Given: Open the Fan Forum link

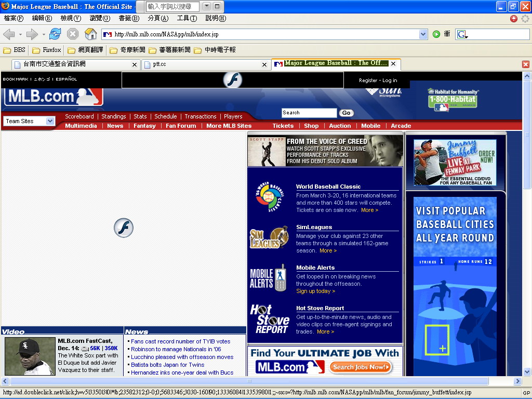Looking at the screenshot, I should pos(181,126).
